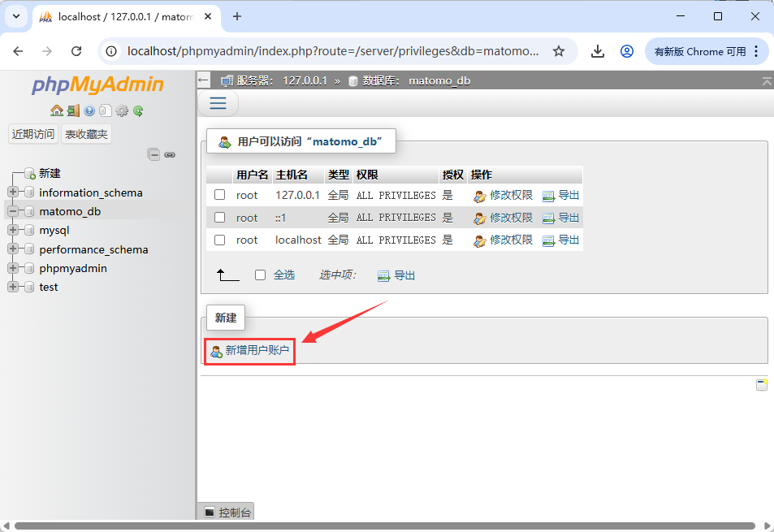Click the export icon for root localhost

548,241
